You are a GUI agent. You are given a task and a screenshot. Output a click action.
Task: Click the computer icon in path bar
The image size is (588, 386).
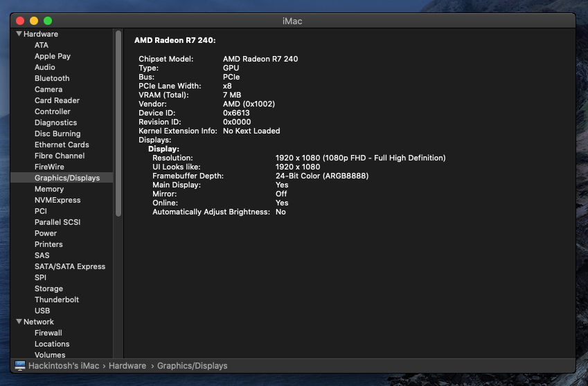coord(20,365)
